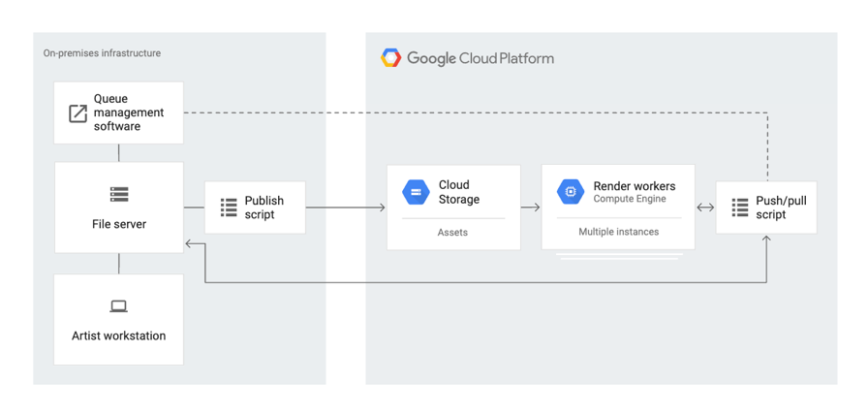Screen dimensions: 868x415
Task: Select the Artist workstation laptop icon
Action: pyautogui.click(x=118, y=306)
